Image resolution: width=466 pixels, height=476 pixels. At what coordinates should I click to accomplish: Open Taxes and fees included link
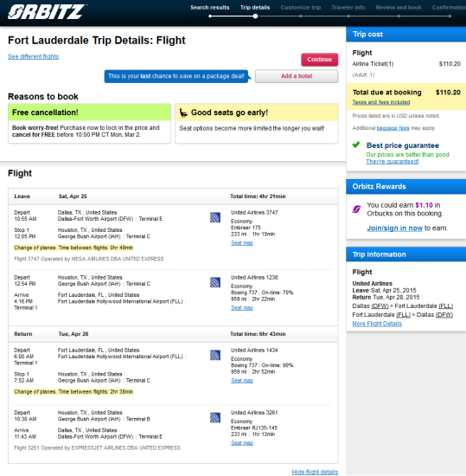[x=381, y=102]
